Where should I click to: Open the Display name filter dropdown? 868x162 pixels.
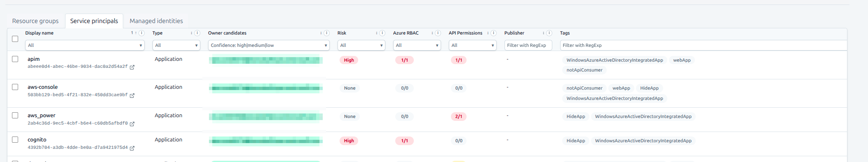85,45
